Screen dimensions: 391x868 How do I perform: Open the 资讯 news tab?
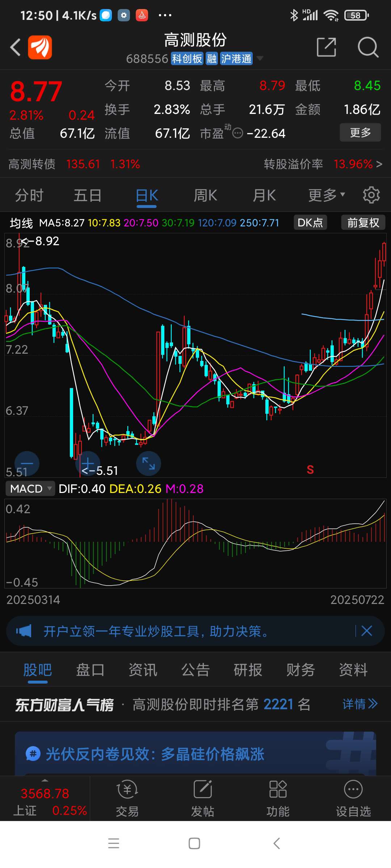point(143,670)
